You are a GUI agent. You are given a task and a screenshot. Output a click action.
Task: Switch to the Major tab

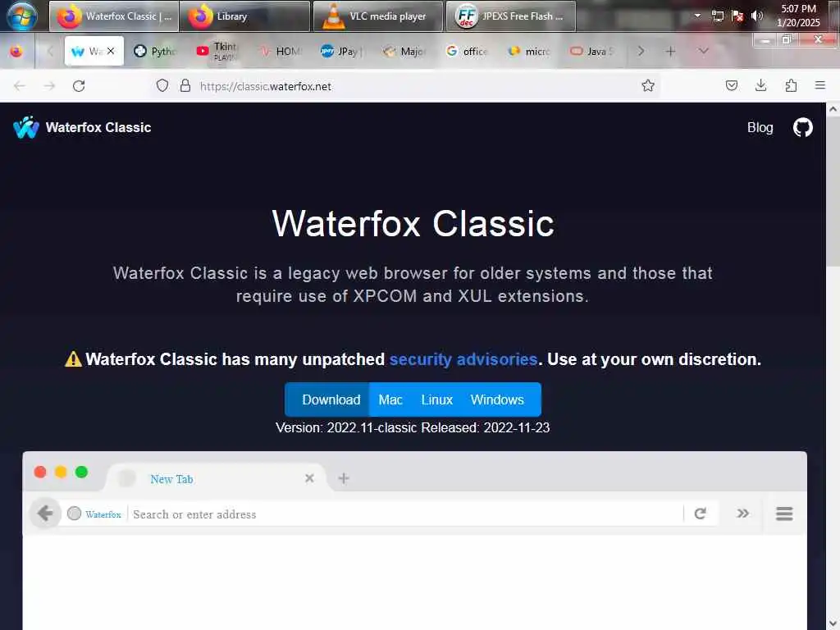click(x=404, y=51)
